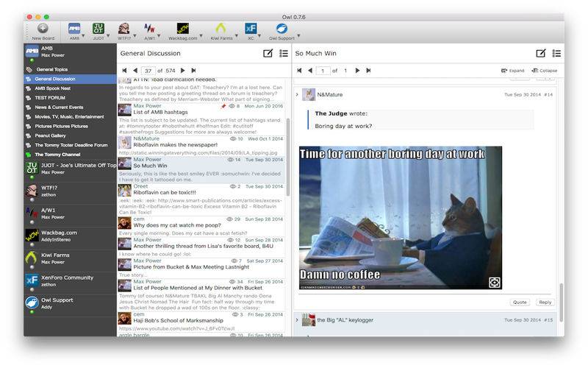Go to next page of thread list
This screenshot has width=588, height=368.
click(x=182, y=70)
